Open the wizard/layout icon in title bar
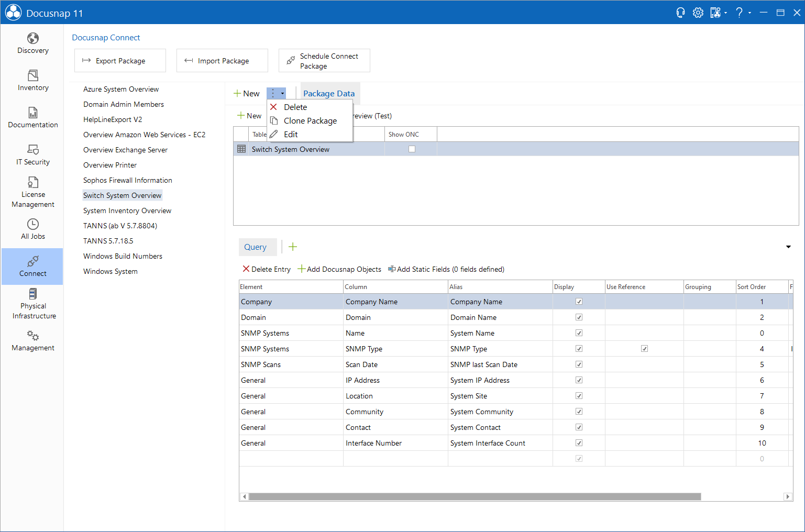Image resolution: width=805 pixels, height=532 pixels. 715,13
